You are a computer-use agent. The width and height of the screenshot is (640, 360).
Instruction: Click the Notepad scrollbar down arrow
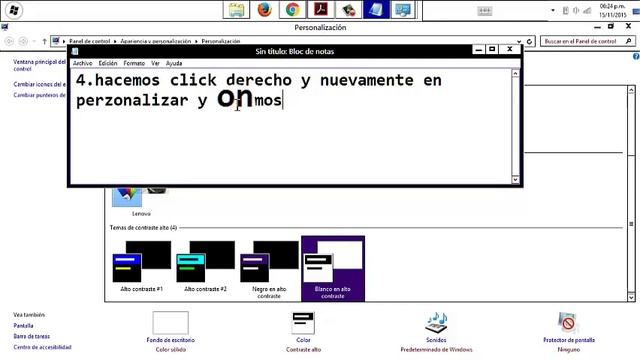[x=516, y=180]
